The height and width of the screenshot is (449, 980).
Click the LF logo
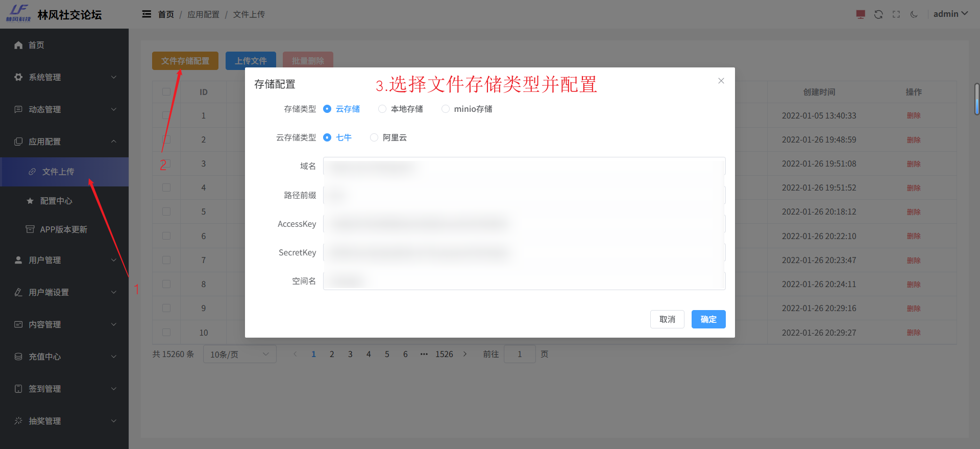(x=18, y=13)
